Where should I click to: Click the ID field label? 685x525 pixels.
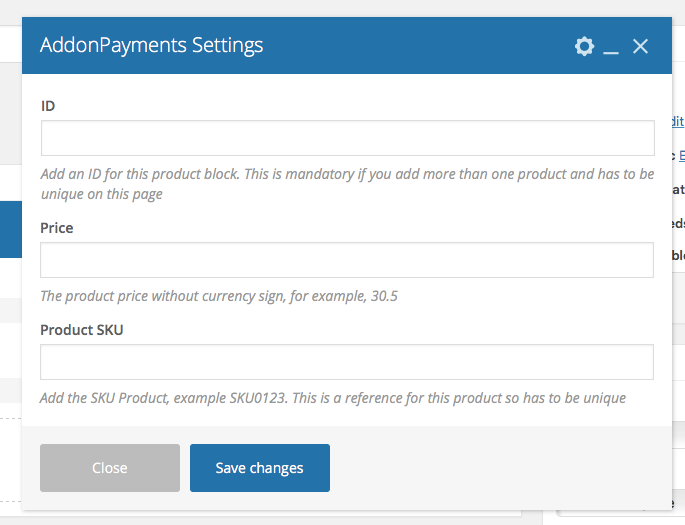tap(48, 106)
